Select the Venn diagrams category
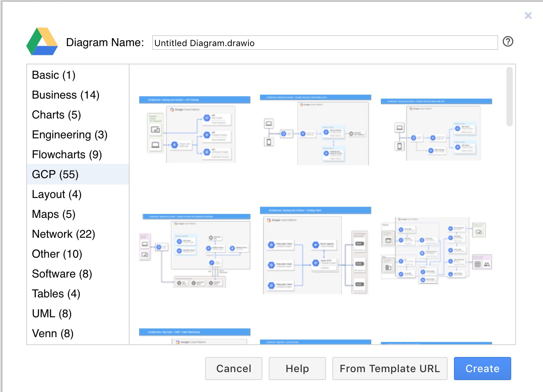 (x=52, y=333)
